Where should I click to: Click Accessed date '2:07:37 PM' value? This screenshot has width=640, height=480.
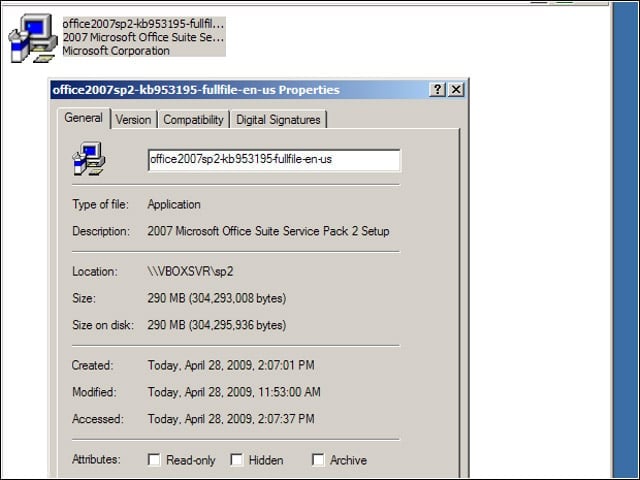pos(231,419)
